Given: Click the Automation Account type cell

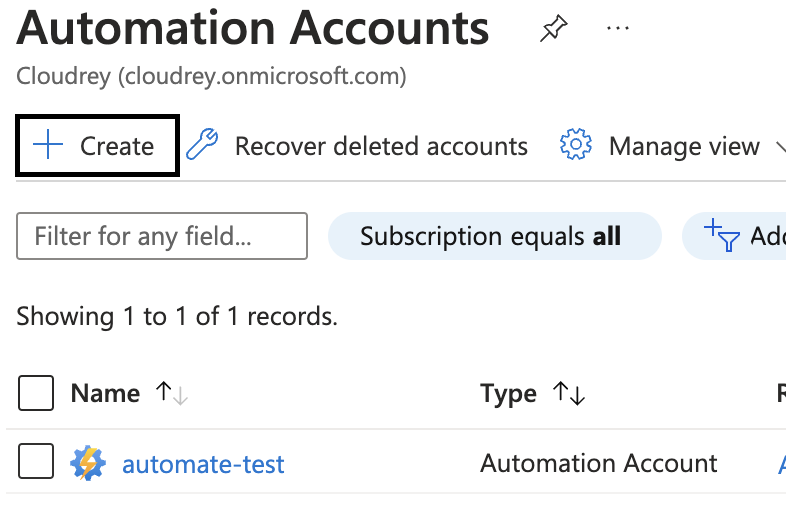Looking at the screenshot, I should point(599,463).
